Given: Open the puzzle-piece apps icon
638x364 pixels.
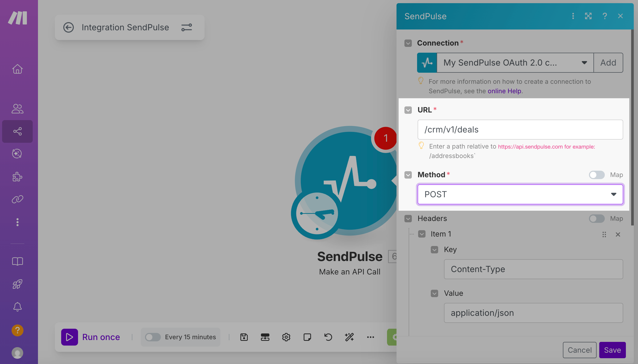Looking at the screenshot, I should (17, 177).
